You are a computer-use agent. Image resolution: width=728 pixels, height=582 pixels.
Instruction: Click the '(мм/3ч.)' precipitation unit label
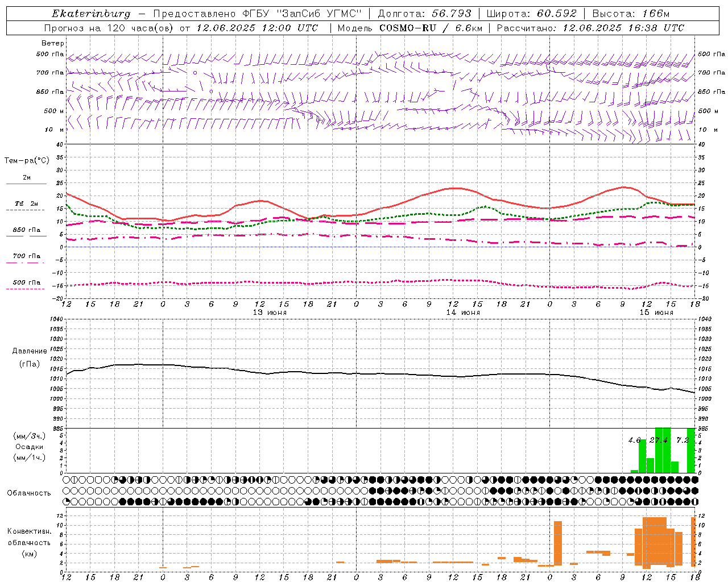(30, 436)
